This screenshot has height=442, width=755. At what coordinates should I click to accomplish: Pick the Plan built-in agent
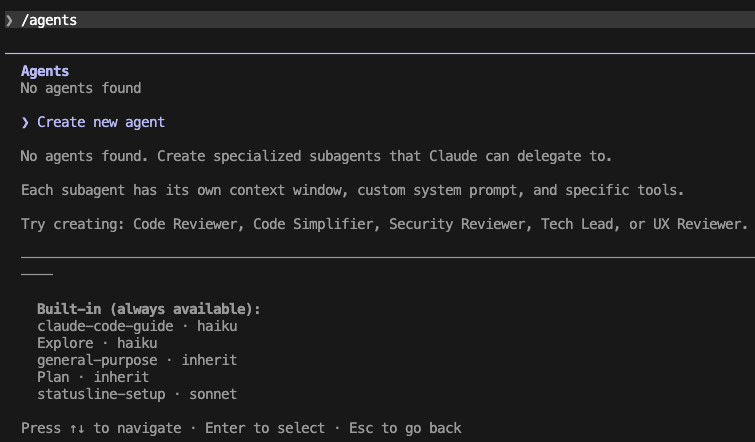(x=53, y=377)
